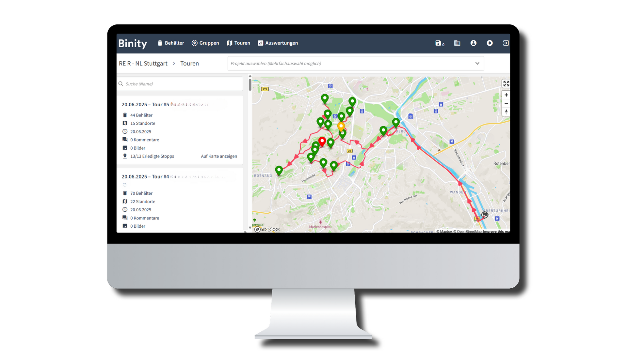The width and height of the screenshot is (627, 364).
Task: Expand the project selection dropdown arrow
Action: (477, 64)
